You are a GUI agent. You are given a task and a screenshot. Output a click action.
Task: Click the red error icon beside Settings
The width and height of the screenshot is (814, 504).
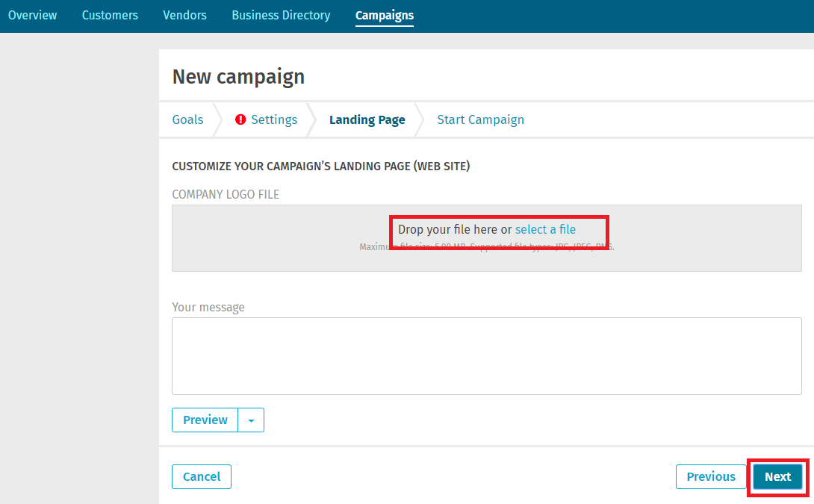[240, 119]
